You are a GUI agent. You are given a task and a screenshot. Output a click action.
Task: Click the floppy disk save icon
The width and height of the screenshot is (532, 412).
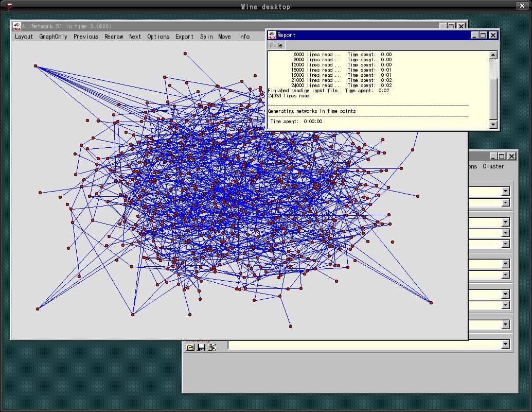201,348
